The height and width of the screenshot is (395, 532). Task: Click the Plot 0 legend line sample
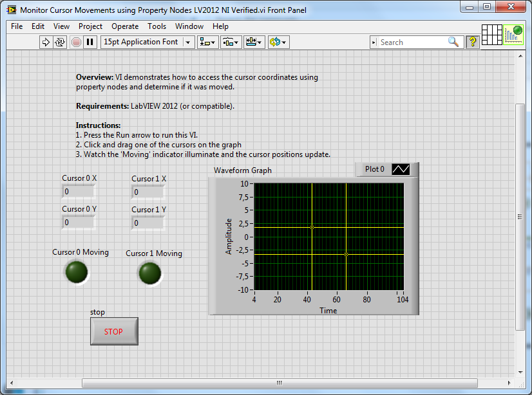click(x=401, y=169)
